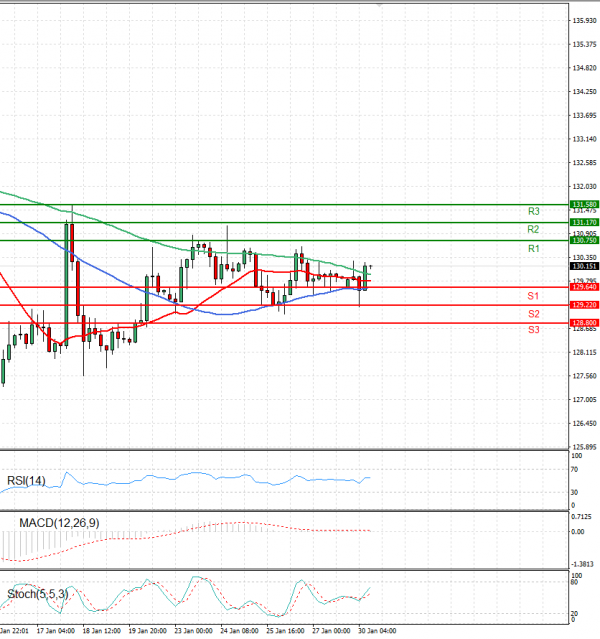Click the R3 resistance label
This screenshot has height=639, width=600.
(534, 211)
